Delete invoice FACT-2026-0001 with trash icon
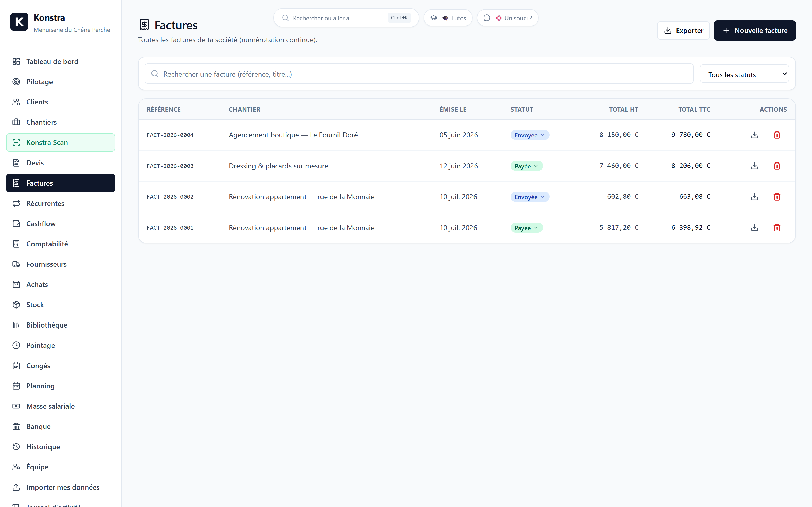The image size is (812, 507). tap(777, 228)
